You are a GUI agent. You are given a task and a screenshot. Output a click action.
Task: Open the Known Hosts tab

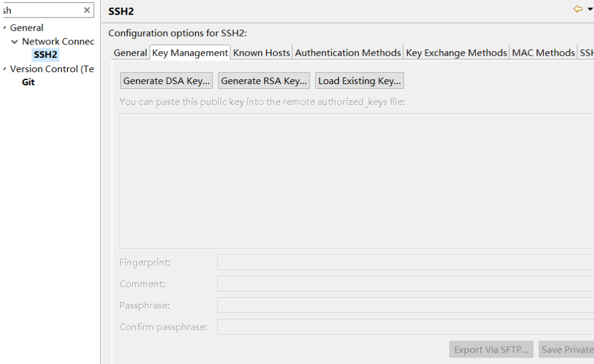click(262, 53)
